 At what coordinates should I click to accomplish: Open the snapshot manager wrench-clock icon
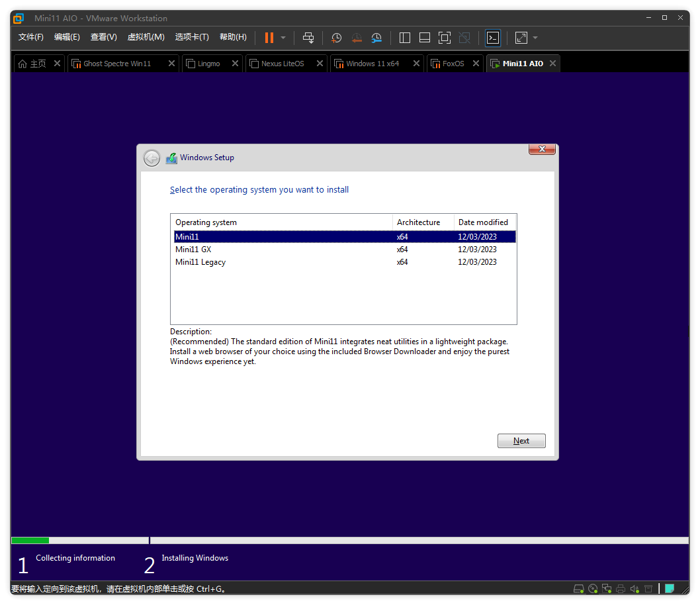click(x=376, y=38)
